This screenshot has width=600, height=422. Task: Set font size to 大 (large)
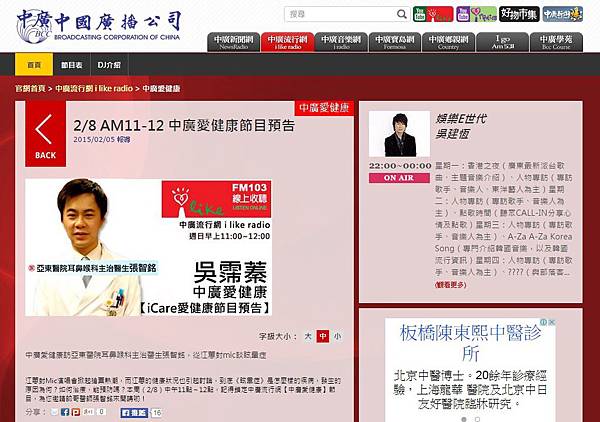click(x=308, y=336)
